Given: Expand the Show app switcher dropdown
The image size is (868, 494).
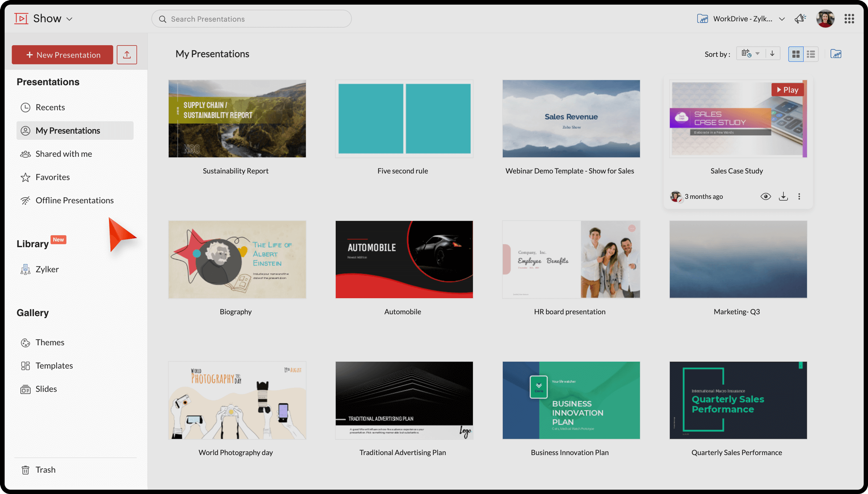Looking at the screenshot, I should pos(69,19).
